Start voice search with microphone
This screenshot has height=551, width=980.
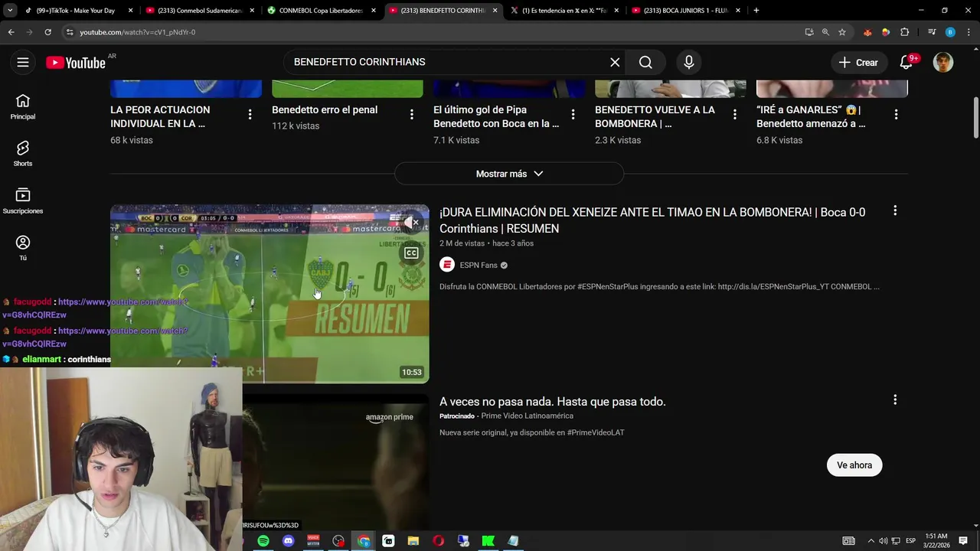click(689, 62)
